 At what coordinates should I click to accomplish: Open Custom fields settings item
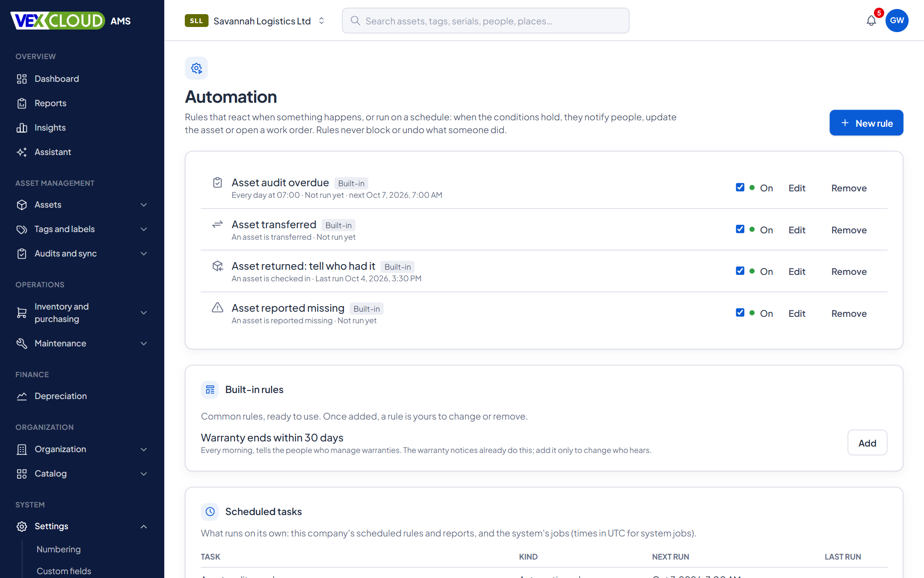tap(64, 571)
